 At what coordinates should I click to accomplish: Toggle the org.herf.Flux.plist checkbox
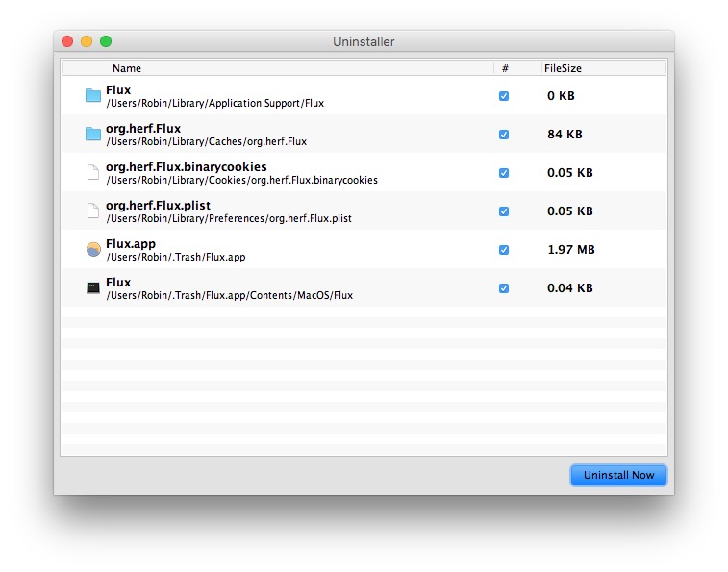[x=504, y=211]
